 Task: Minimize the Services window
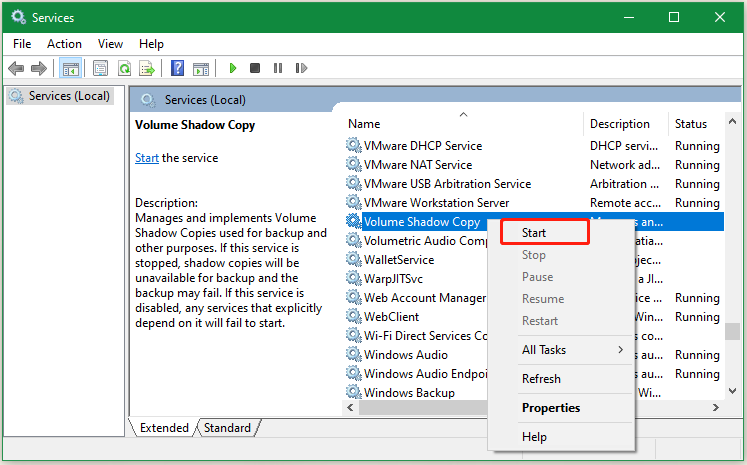pos(629,18)
